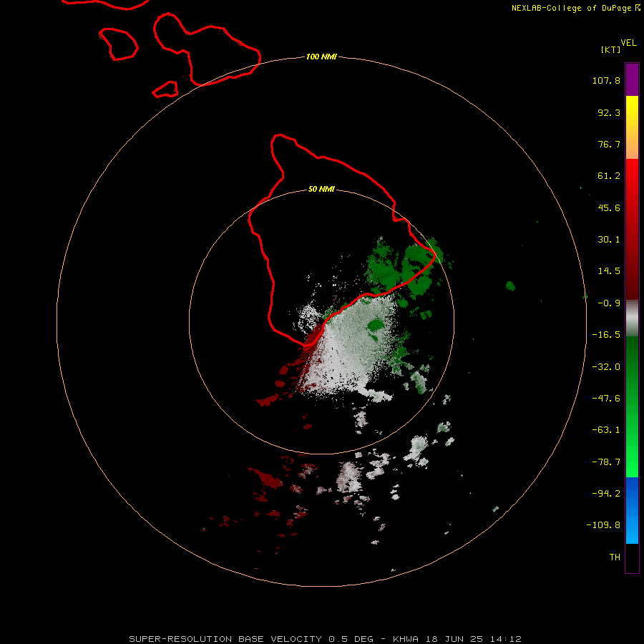Click the -0.9 legend value

609,303
